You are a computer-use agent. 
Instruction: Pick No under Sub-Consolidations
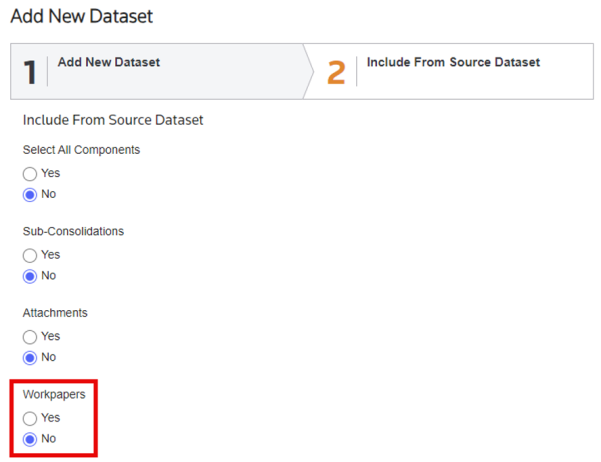click(x=30, y=276)
